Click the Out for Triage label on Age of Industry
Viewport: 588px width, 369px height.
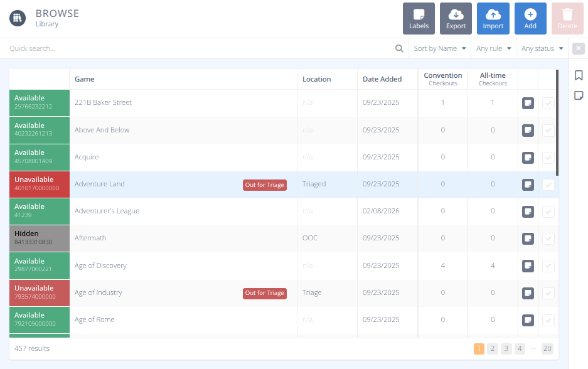click(x=265, y=293)
